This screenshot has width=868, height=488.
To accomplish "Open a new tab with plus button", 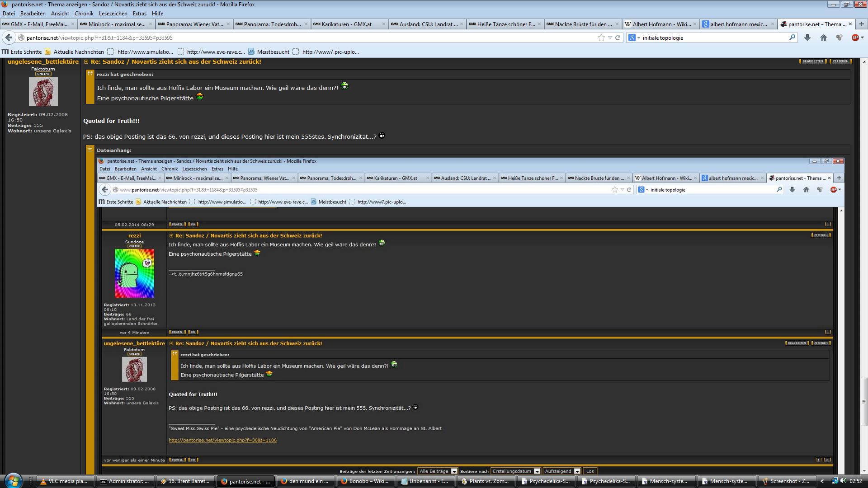I will pyautogui.click(x=861, y=24).
